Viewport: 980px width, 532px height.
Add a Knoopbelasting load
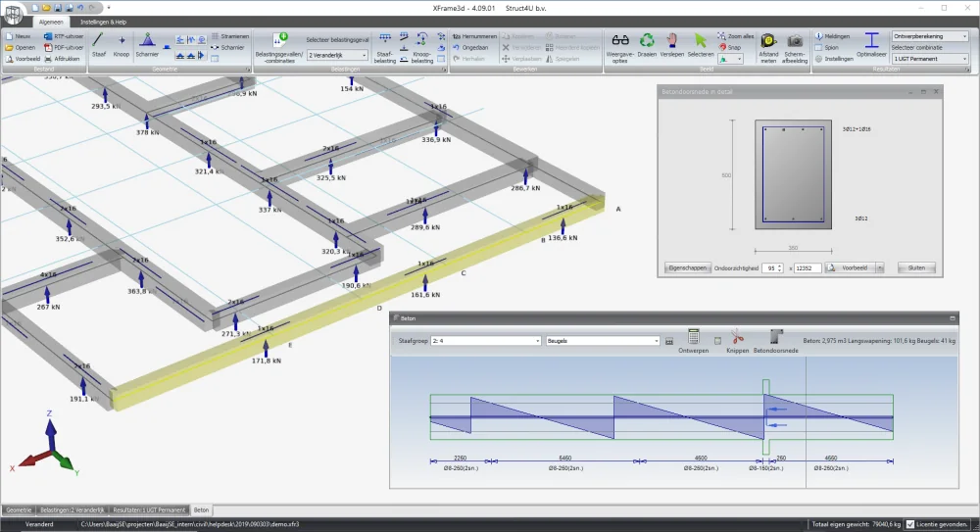[x=421, y=48]
